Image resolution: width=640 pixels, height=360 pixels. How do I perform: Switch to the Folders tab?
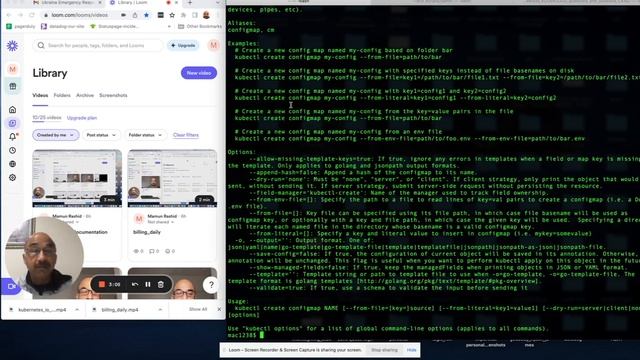62,96
